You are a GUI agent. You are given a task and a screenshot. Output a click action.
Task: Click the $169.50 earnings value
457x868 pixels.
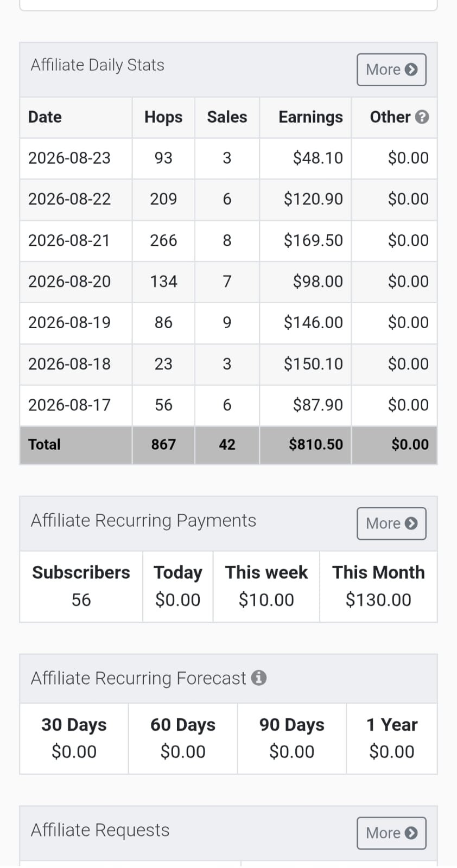(x=313, y=240)
